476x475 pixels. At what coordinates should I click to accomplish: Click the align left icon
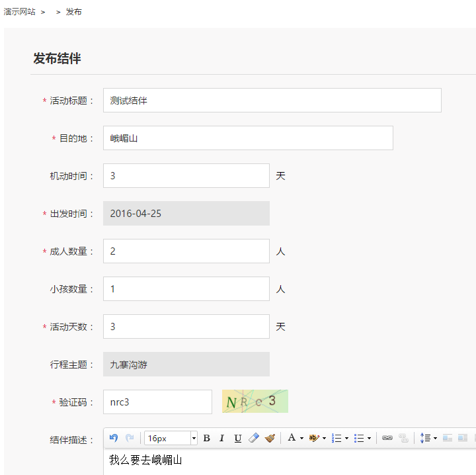pyautogui.click(x=448, y=438)
